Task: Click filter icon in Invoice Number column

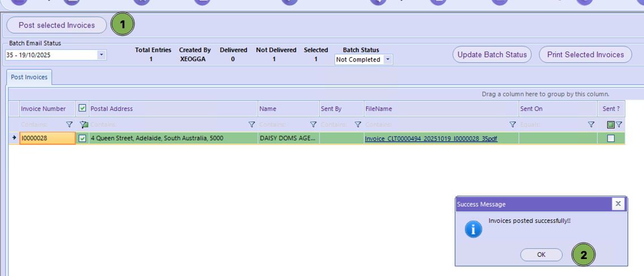Action: [x=69, y=124]
